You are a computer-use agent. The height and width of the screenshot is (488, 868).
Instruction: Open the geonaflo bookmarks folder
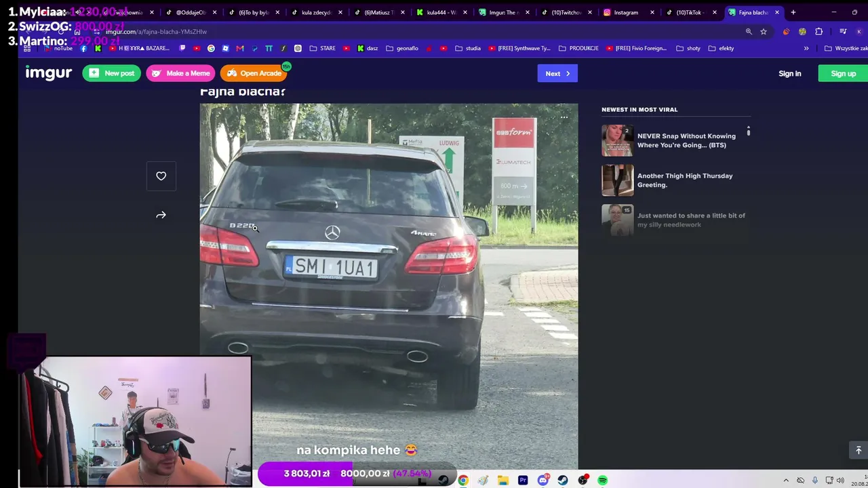pyautogui.click(x=402, y=48)
